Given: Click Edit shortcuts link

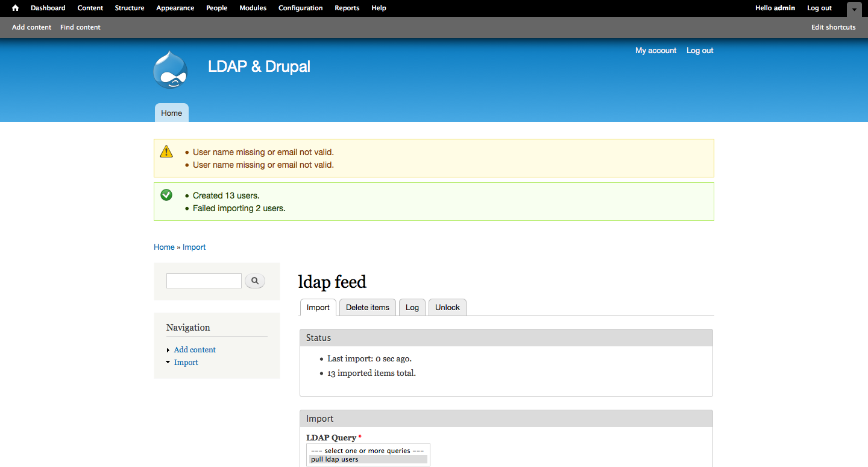Looking at the screenshot, I should (834, 27).
